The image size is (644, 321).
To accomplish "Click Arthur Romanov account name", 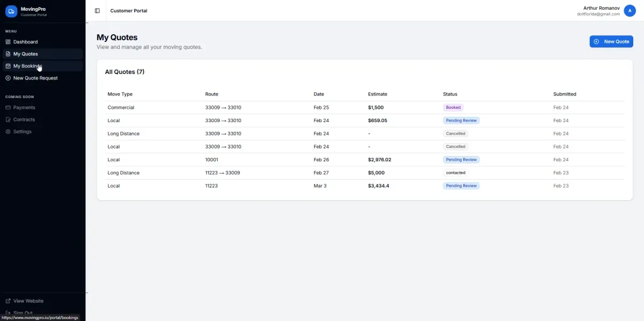I will 601,8.
